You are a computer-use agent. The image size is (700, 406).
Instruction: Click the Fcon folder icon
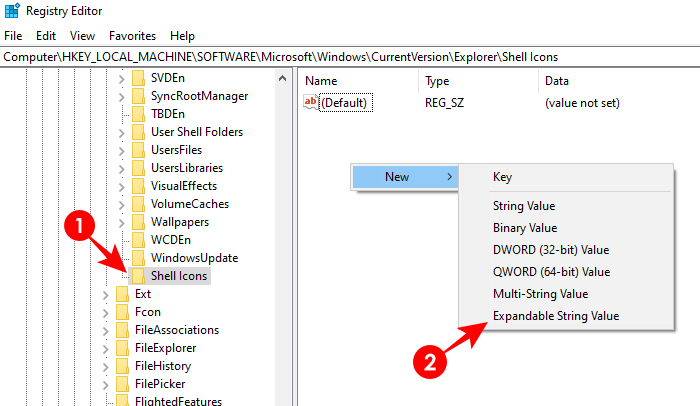point(122,312)
